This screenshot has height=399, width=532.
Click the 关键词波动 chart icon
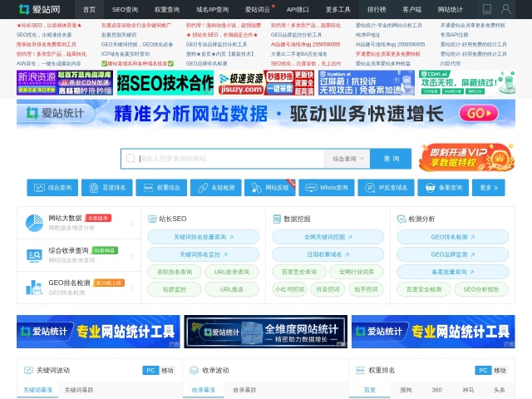click(x=28, y=370)
